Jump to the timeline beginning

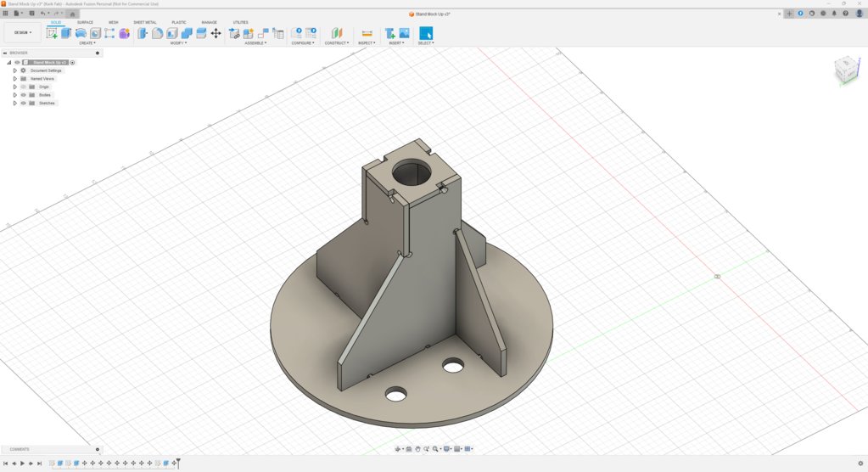coord(6,464)
